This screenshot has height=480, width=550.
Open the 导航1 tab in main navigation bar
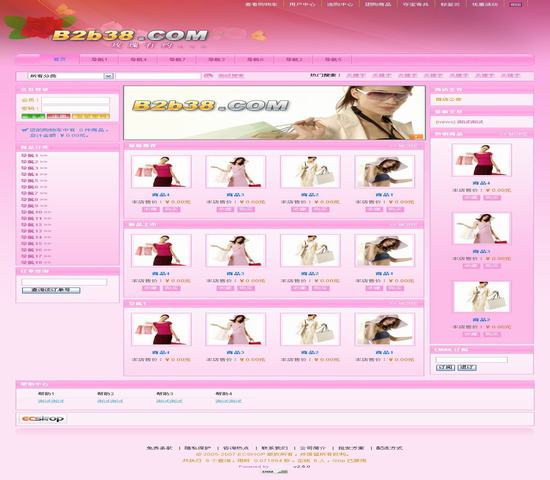(100, 60)
